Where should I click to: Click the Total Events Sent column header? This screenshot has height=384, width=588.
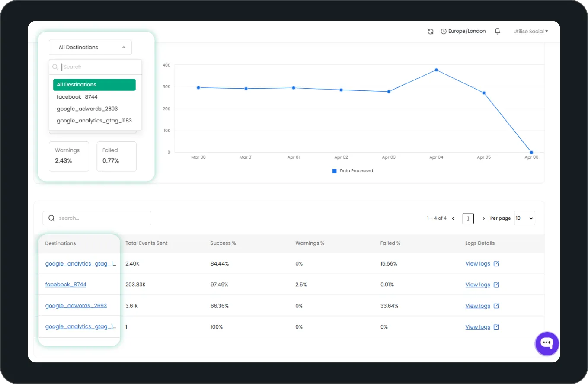click(x=147, y=243)
